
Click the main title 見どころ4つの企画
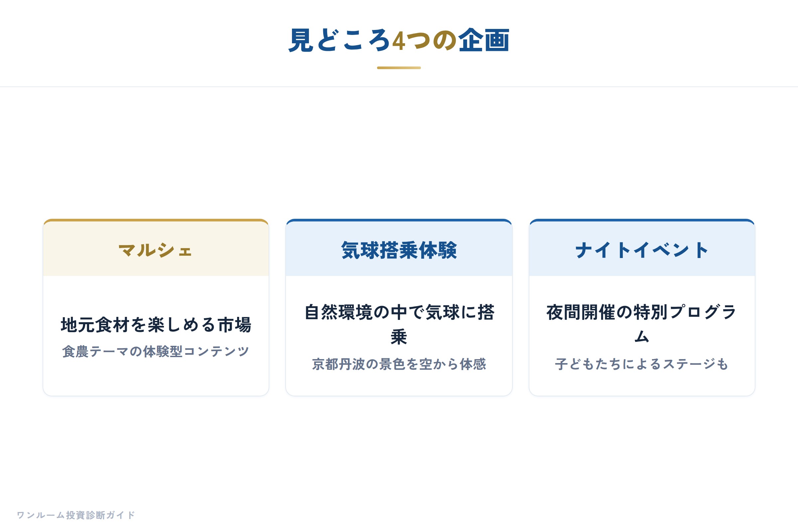pyautogui.click(x=399, y=40)
